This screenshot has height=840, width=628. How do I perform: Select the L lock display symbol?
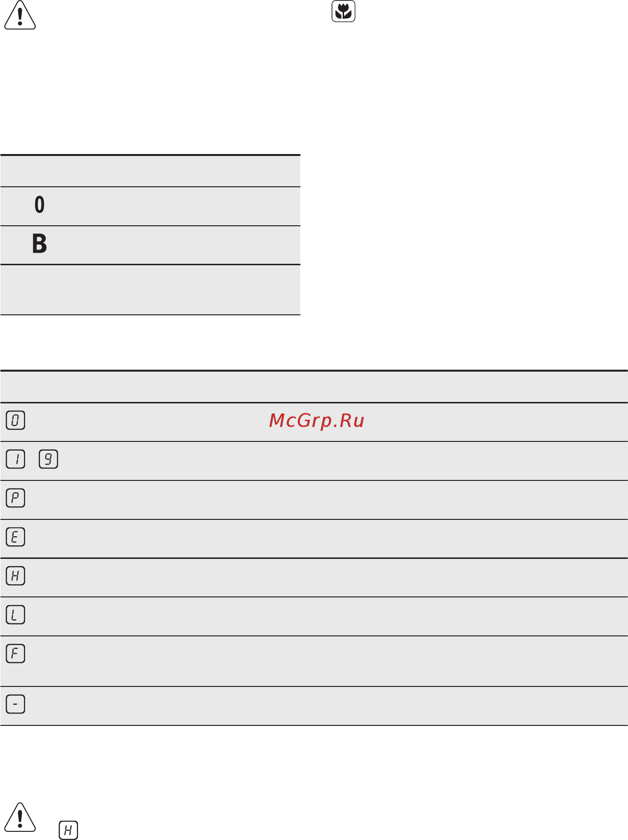15,615
